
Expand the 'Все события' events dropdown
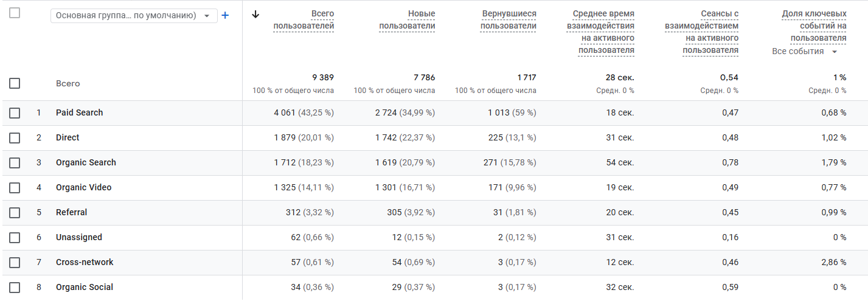coord(805,52)
